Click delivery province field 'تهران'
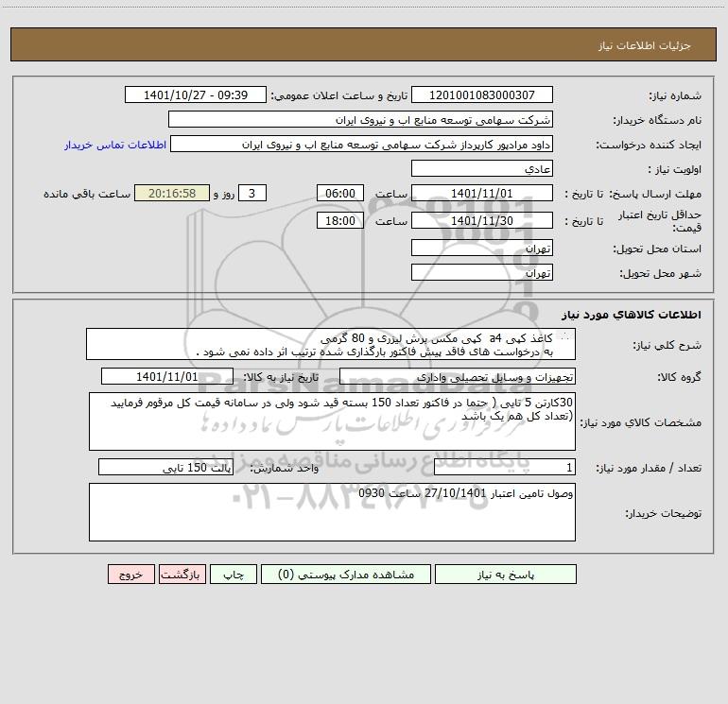 coord(482,248)
